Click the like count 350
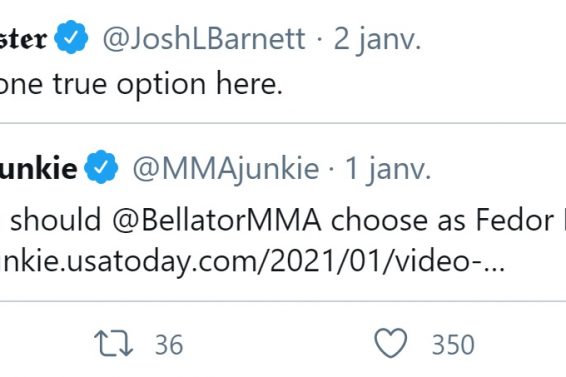 (453, 345)
